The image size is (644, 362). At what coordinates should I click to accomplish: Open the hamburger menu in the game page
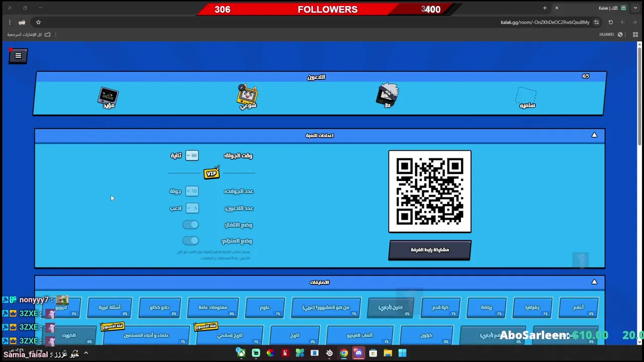coord(18,56)
